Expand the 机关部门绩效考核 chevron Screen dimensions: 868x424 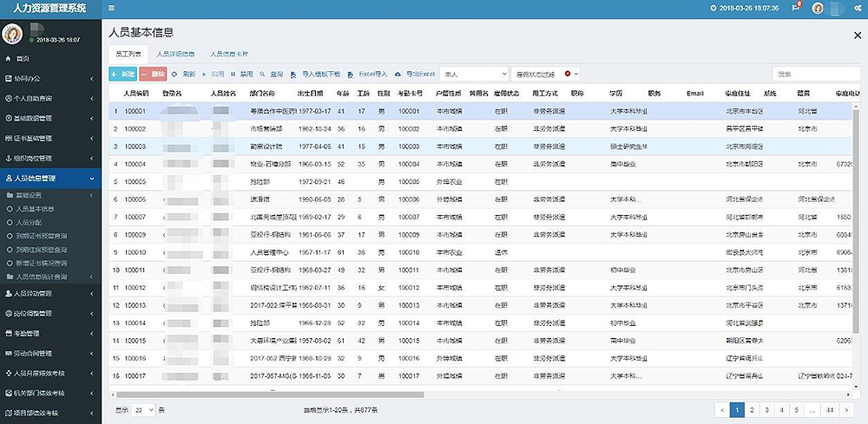pos(91,393)
